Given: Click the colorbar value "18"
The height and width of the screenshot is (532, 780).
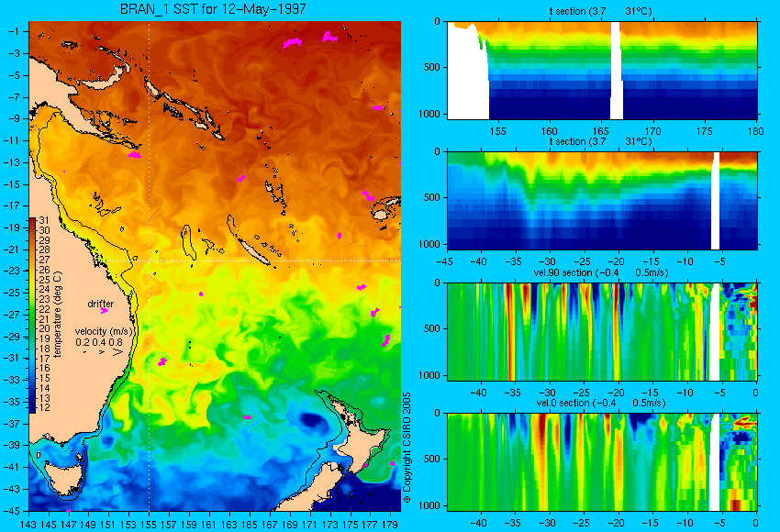Looking at the screenshot, I should 44,349.
